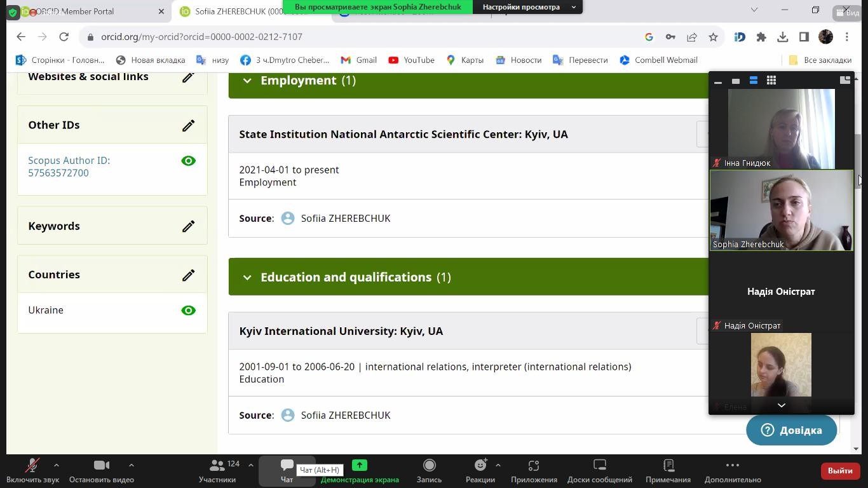
Task: Collapse the Employment section
Action: [247, 81]
